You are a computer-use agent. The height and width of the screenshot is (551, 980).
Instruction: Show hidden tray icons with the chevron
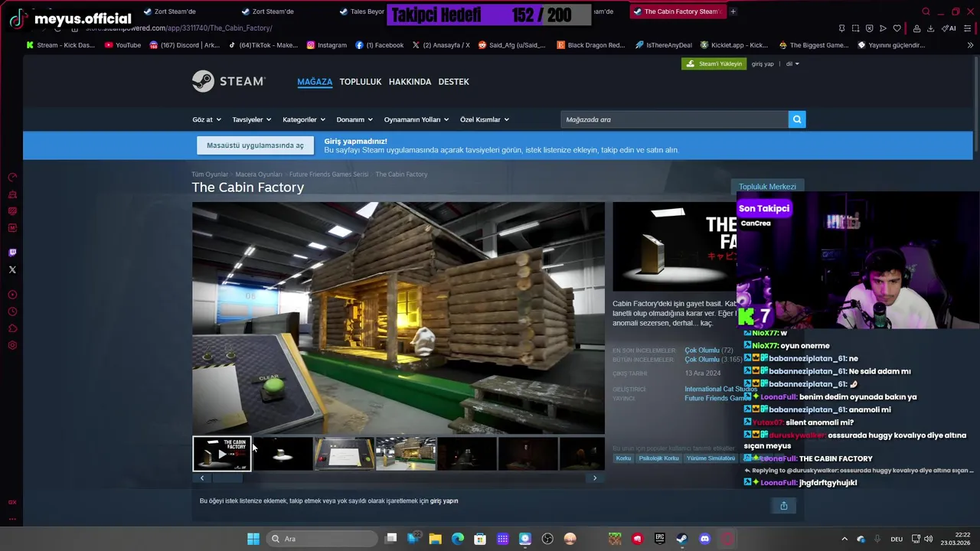pyautogui.click(x=844, y=539)
